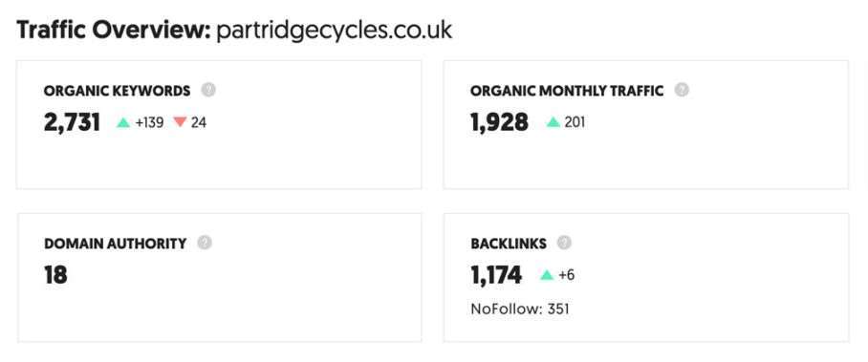Select the ORGANIC KEYWORDS label
The width and height of the screenshot is (868, 362).
point(118,91)
